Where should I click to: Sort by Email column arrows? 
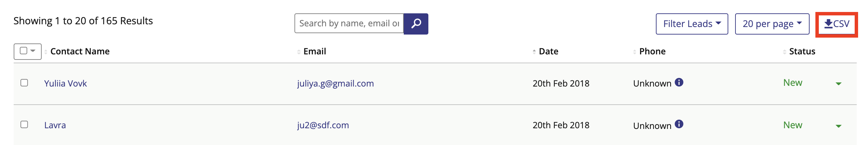[x=299, y=52]
